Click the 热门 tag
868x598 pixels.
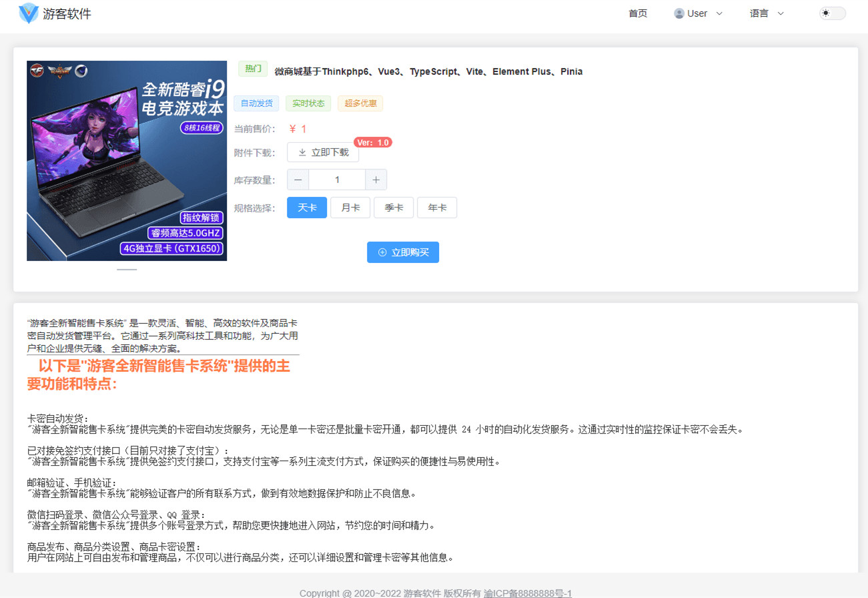pyautogui.click(x=253, y=69)
